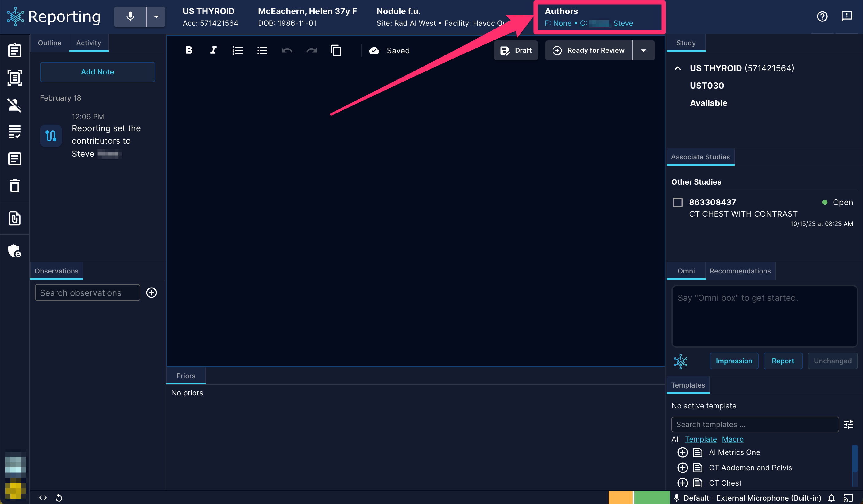
Task: Open the help question mark icon
Action: pyautogui.click(x=822, y=17)
